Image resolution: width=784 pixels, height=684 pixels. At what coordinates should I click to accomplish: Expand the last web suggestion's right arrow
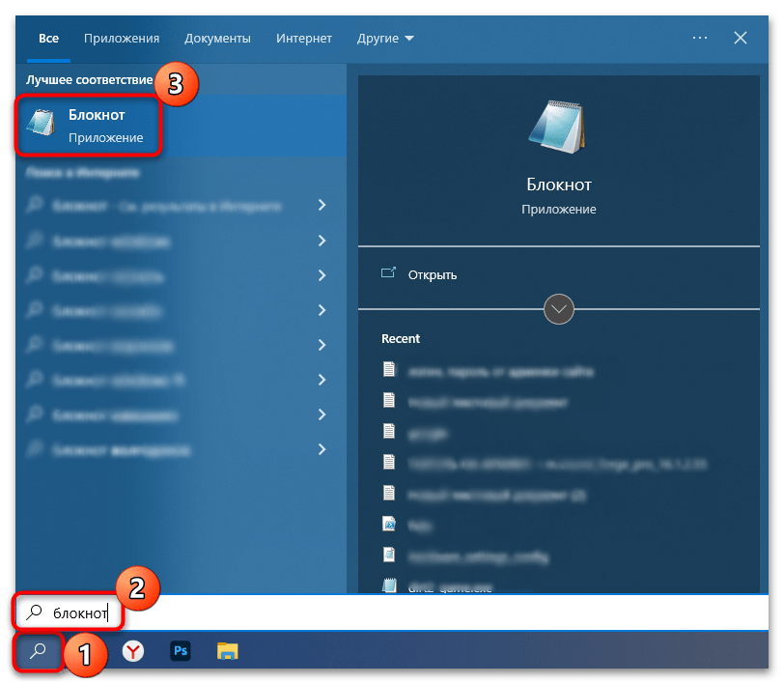pos(322,450)
